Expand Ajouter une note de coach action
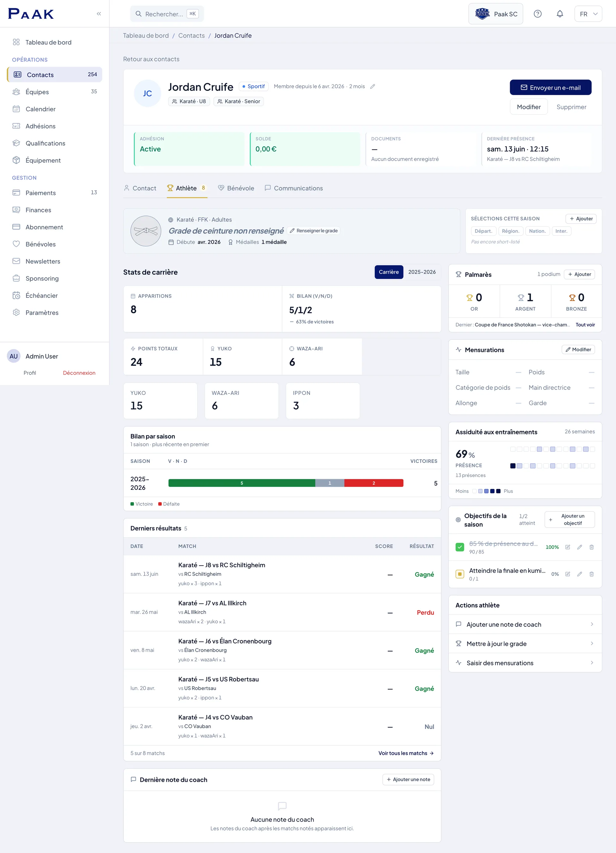This screenshot has width=616, height=853. [525, 624]
